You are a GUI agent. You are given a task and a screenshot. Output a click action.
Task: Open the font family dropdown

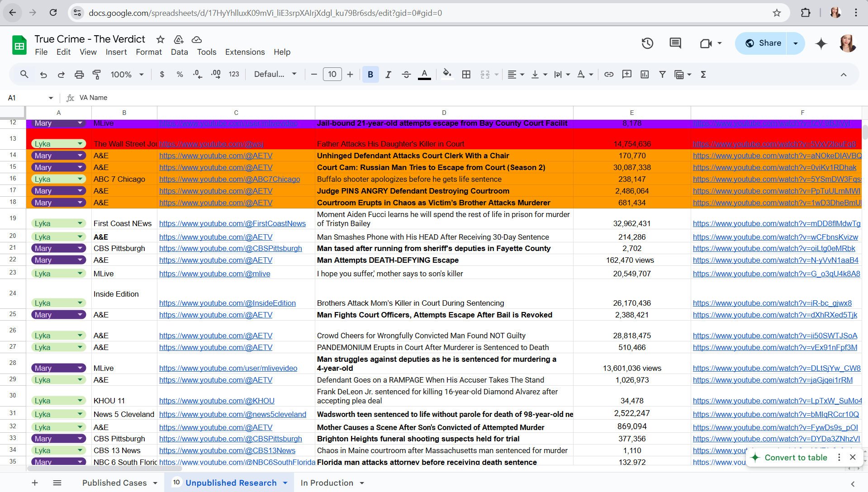275,75
